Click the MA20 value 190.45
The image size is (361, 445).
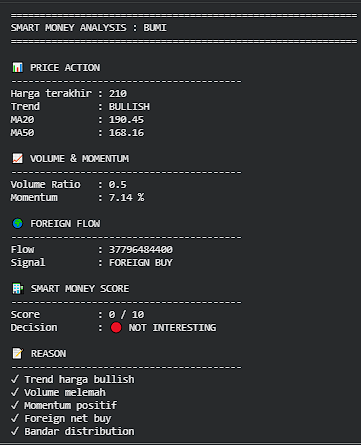point(126,120)
